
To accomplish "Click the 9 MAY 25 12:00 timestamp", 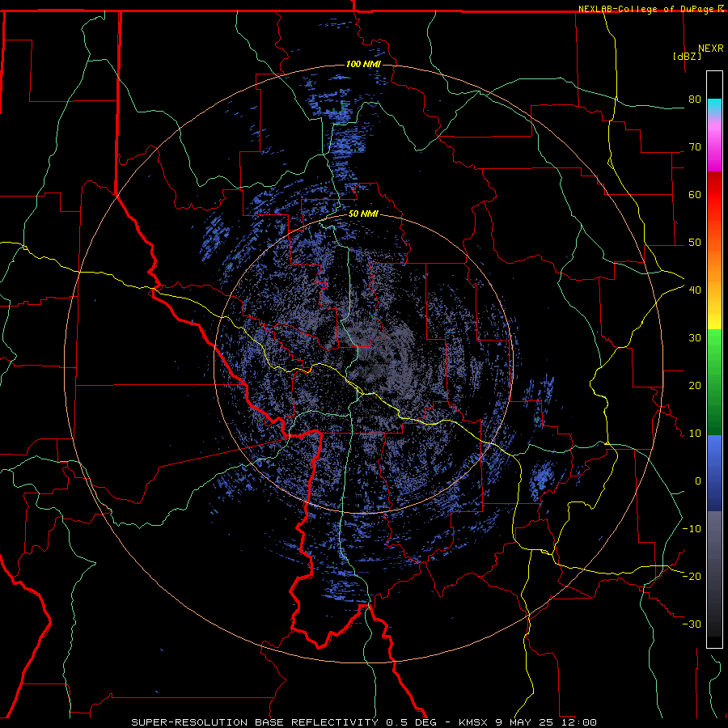I will pyautogui.click(x=546, y=722).
